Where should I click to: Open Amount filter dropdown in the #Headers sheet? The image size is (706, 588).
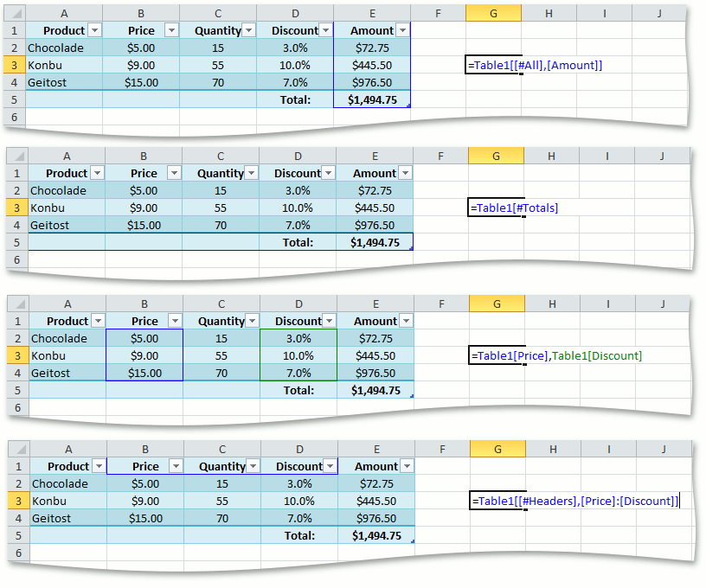point(408,467)
